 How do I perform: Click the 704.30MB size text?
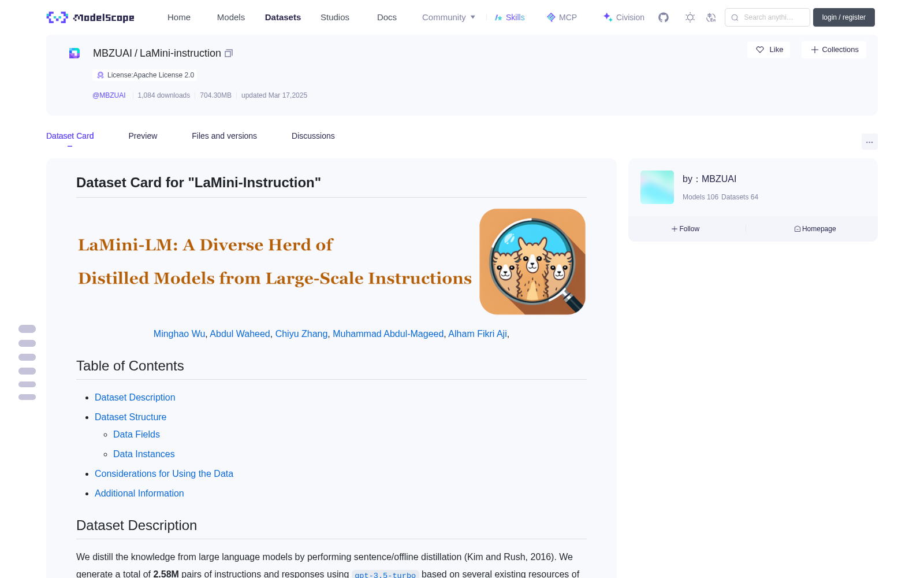coord(215,95)
